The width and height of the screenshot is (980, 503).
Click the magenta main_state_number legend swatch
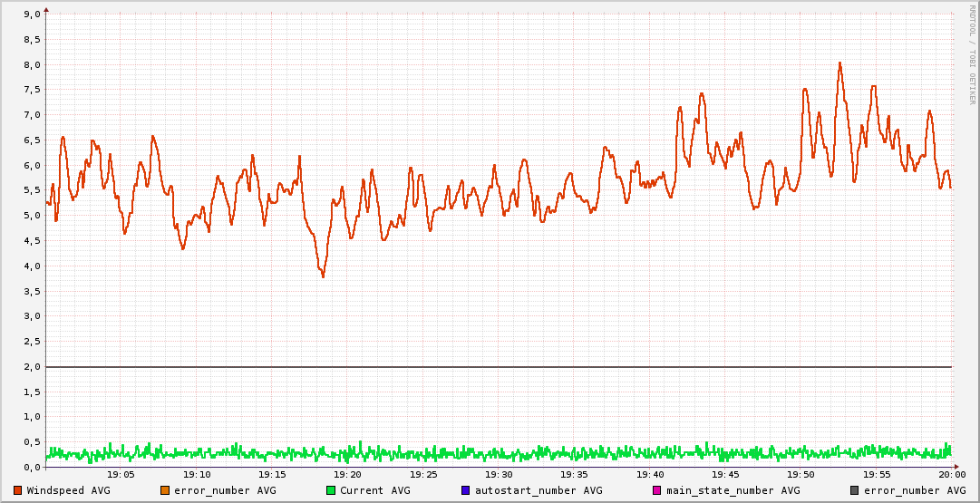[x=658, y=490]
